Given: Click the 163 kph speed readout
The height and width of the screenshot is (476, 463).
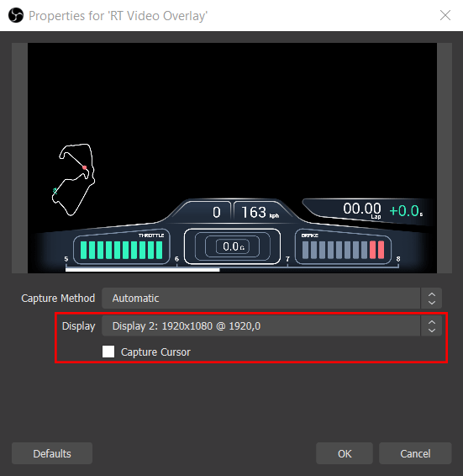Looking at the screenshot, I should coord(260,212).
